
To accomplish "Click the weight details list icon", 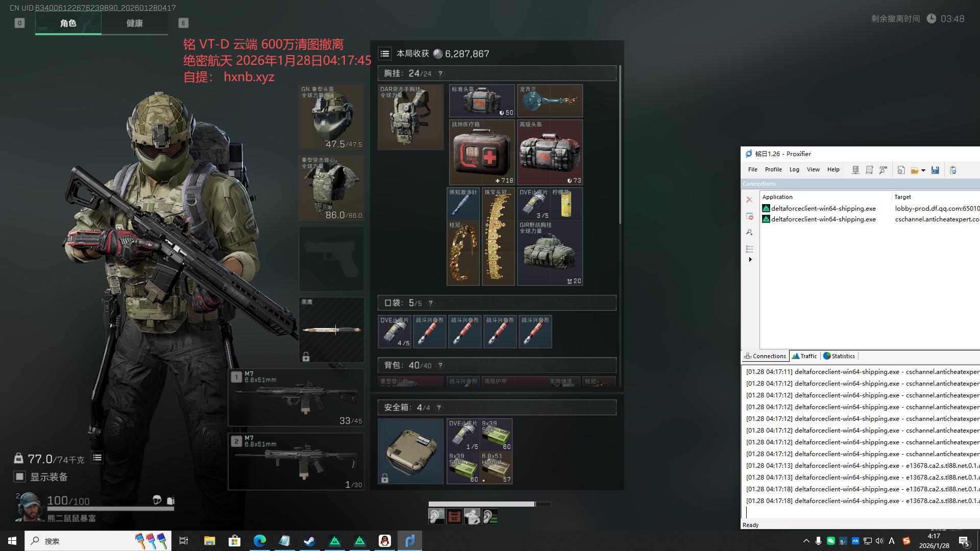I will coord(97,458).
